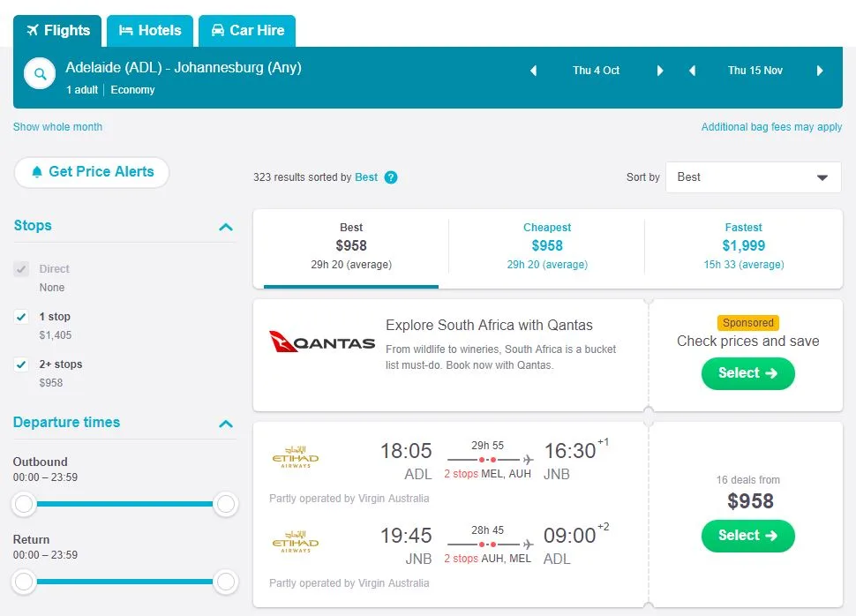Click the search magnifier icon
The height and width of the screenshot is (616, 856).
point(40,73)
